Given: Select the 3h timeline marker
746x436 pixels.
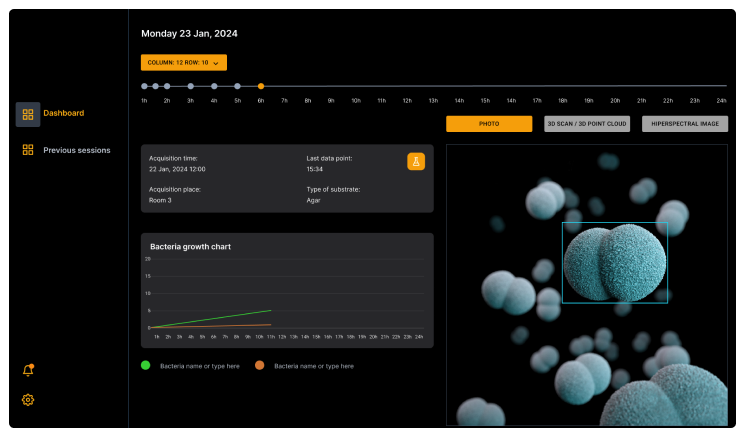Looking at the screenshot, I should [x=190, y=86].
